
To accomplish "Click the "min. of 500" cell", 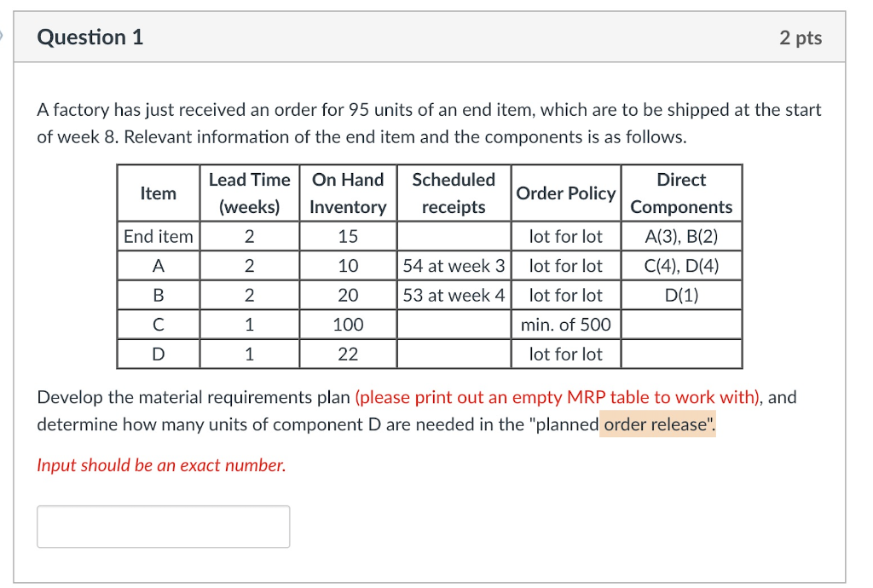I will pos(566,325).
